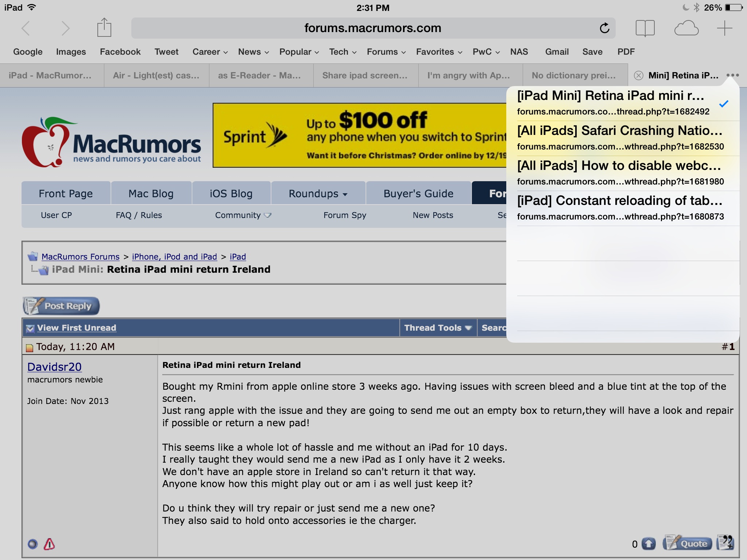Switch to Share ipad screen tab

[x=366, y=75]
